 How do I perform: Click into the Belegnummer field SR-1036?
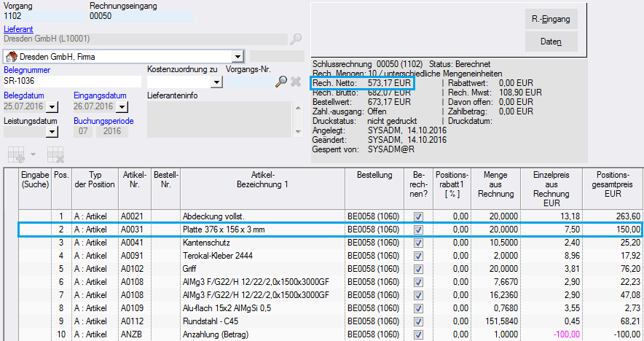click(71, 82)
